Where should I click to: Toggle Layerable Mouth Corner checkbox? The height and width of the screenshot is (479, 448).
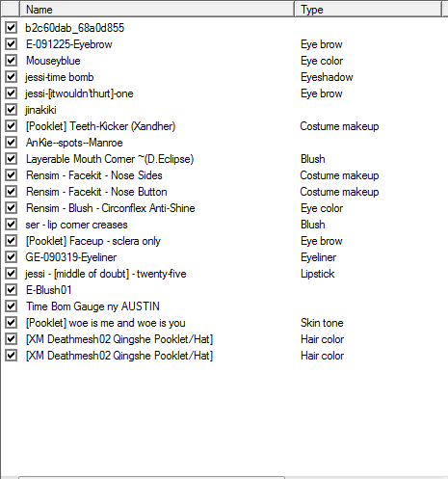(11, 158)
